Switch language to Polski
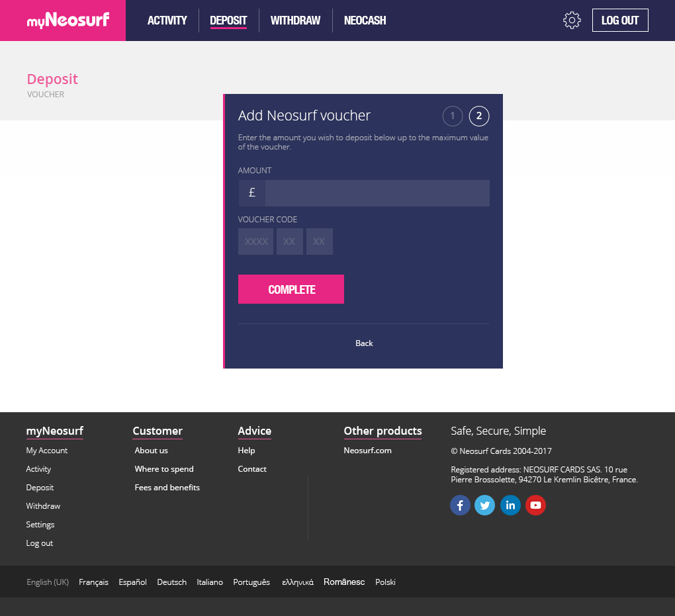675x616 pixels. click(385, 582)
